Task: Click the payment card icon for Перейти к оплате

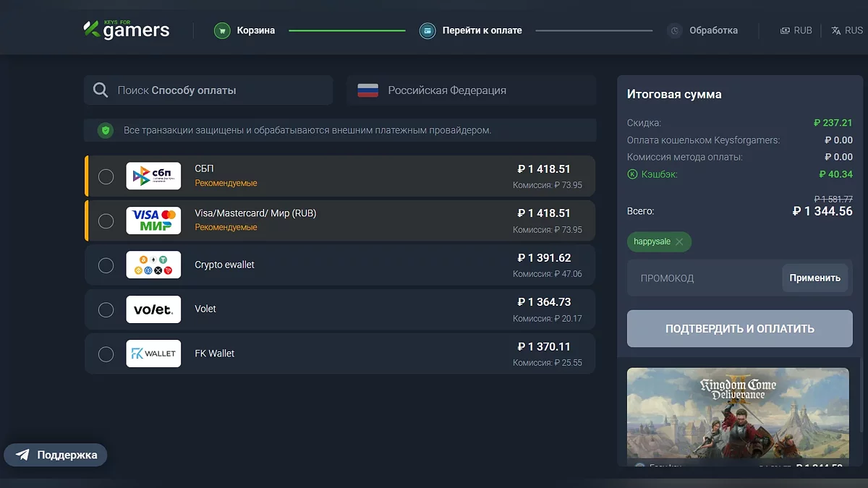Action: pyautogui.click(x=427, y=31)
